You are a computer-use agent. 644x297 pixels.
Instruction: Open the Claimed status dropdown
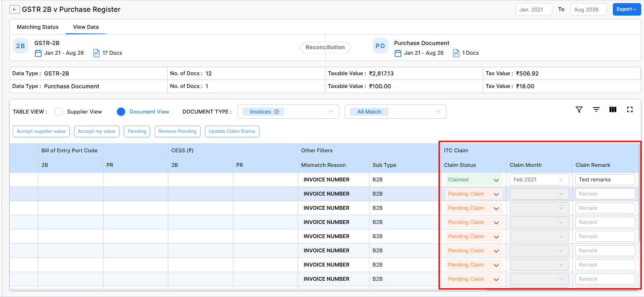[473, 180]
